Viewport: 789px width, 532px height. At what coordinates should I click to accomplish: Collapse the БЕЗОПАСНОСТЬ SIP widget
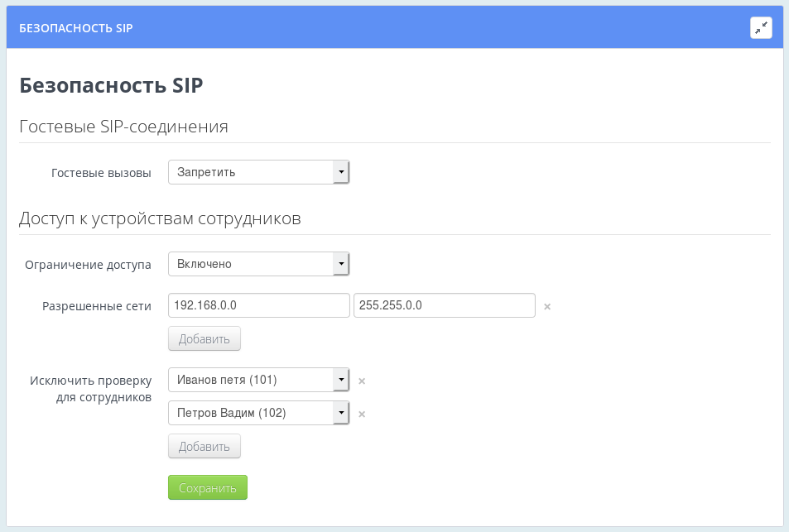[x=761, y=26]
